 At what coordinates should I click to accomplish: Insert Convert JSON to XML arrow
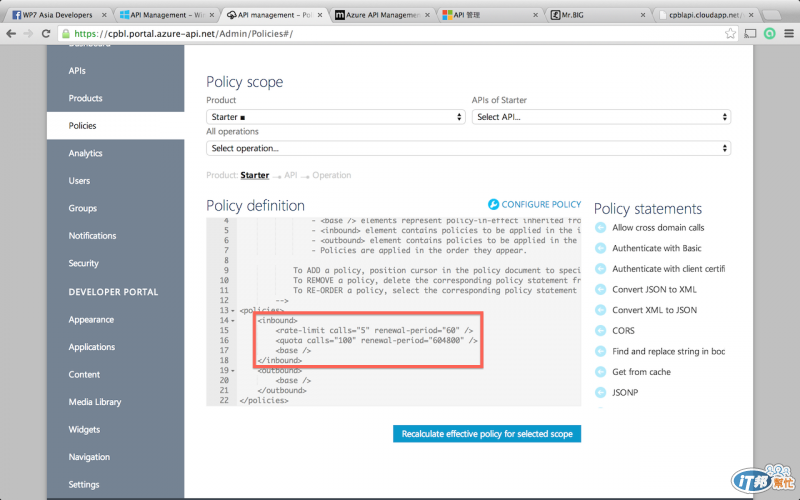click(601, 289)
